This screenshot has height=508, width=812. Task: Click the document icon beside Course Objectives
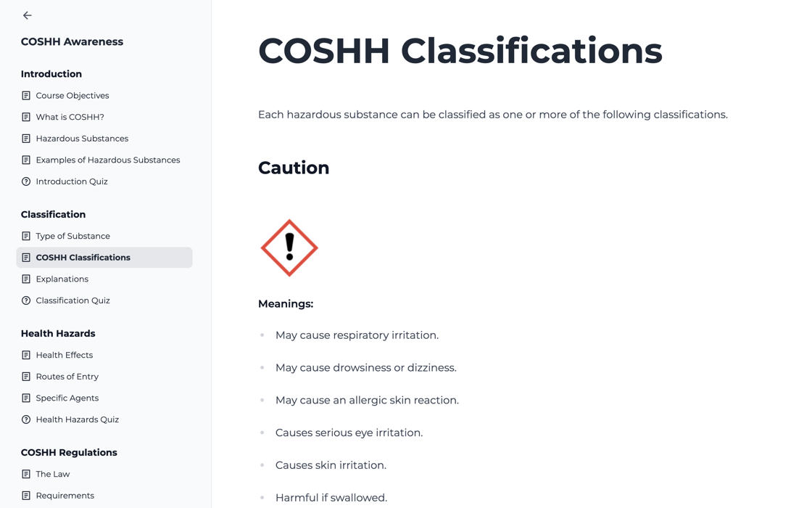click(x=25, y=95)
